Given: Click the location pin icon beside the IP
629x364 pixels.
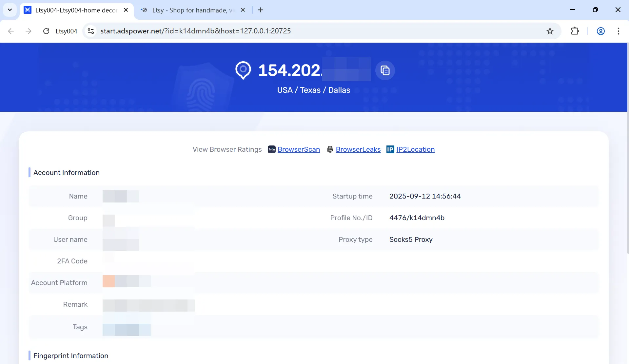Looking at the screenshot, I should point(243,70).
